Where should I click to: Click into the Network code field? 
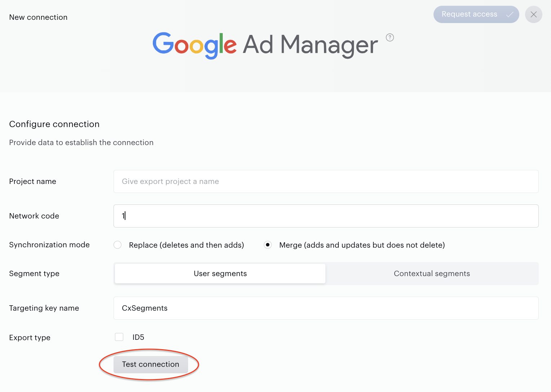[326, 216]
